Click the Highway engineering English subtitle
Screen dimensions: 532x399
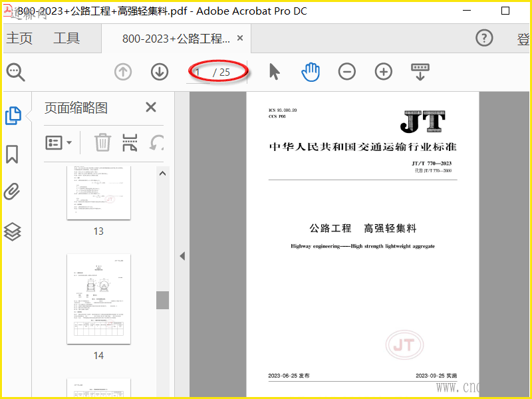362,246
